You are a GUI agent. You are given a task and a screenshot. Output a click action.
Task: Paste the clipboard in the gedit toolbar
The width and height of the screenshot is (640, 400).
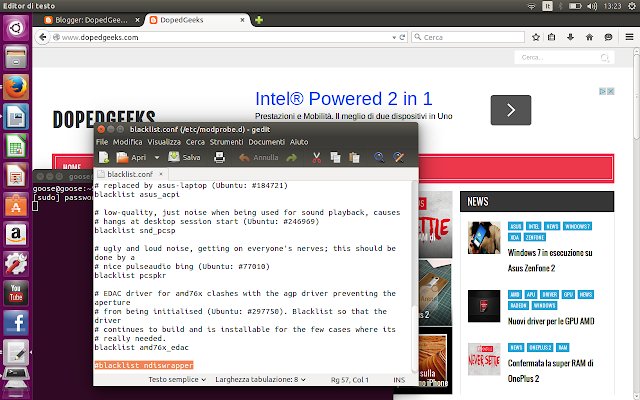point(354,158)
